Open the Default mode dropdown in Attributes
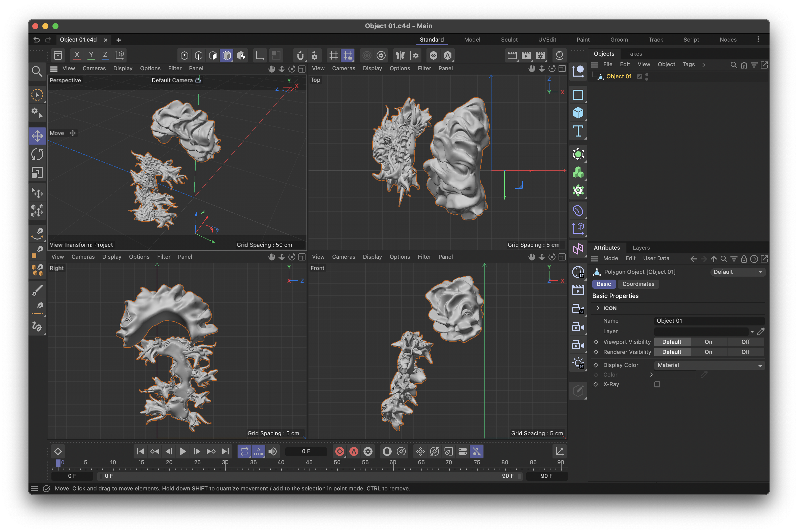This screenshot has width=798, height=532. click(x=738, y=272)
